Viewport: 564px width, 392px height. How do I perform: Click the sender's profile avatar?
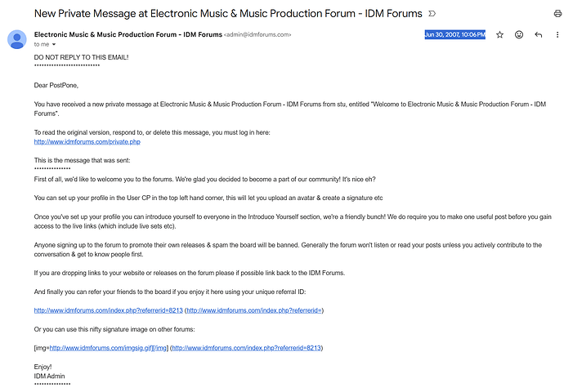(x=16, y=39)
